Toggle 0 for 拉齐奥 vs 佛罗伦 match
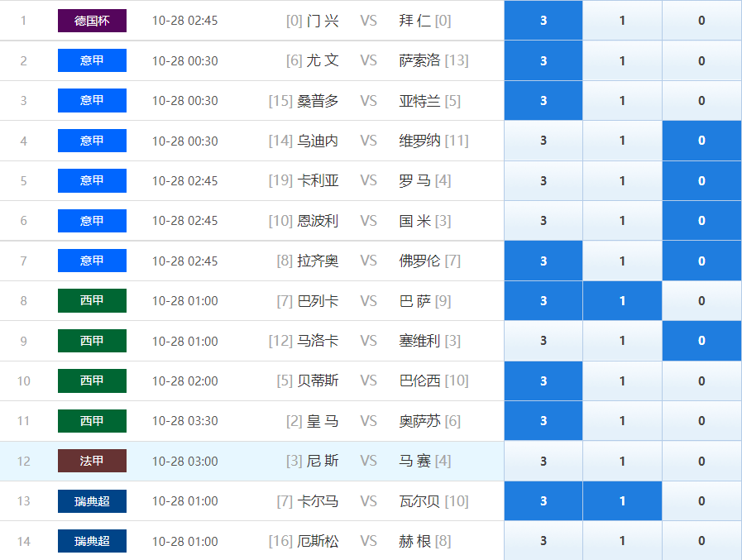The height and width of the screenshot is (560, 742). tap(701, 261)
